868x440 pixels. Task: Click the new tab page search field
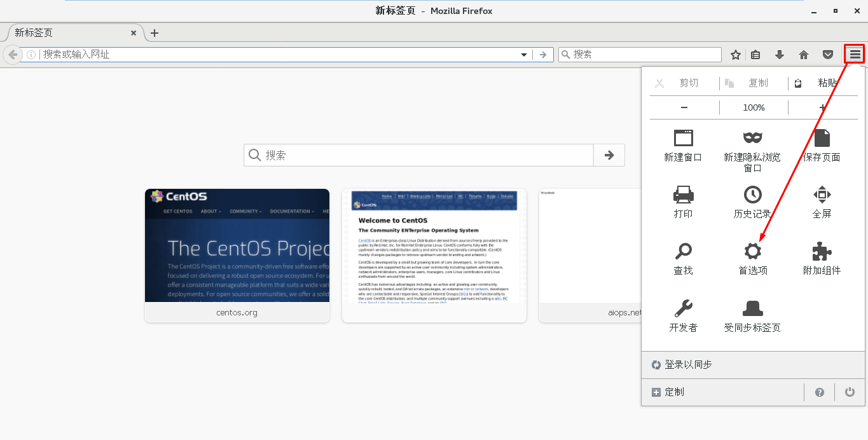(x=418, y=155)
